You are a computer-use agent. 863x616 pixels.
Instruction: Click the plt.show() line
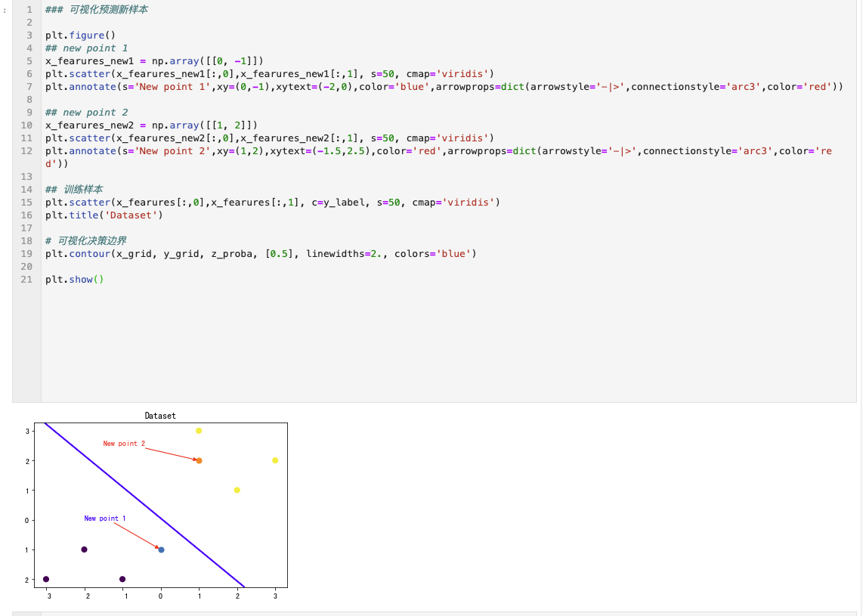click(74, 279)
